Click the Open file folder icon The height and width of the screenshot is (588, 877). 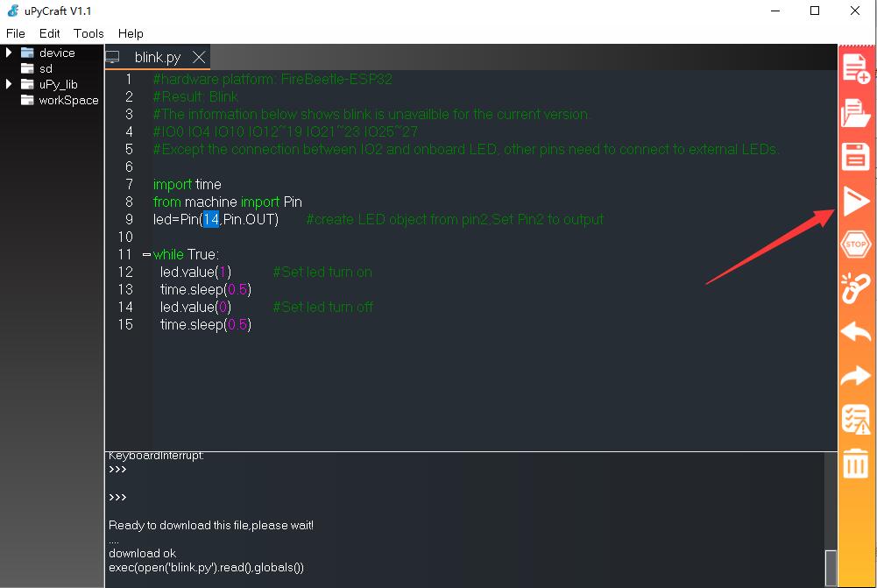coord(856,113)
